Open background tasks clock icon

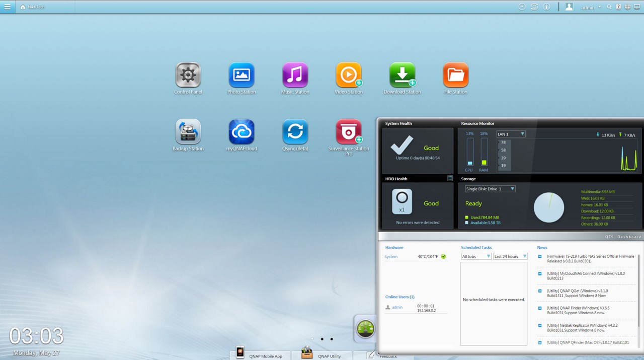pyautogui.click(x=522, y=7)
